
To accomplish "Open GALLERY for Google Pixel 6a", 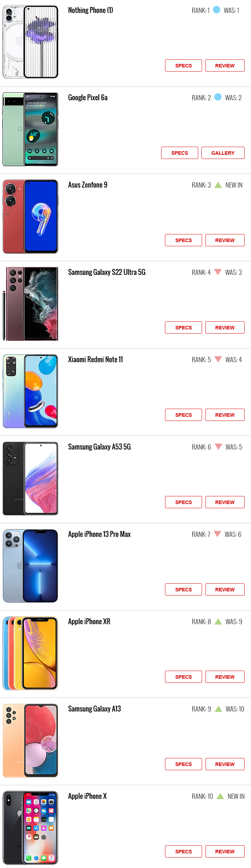I will (x=223, y=153).
